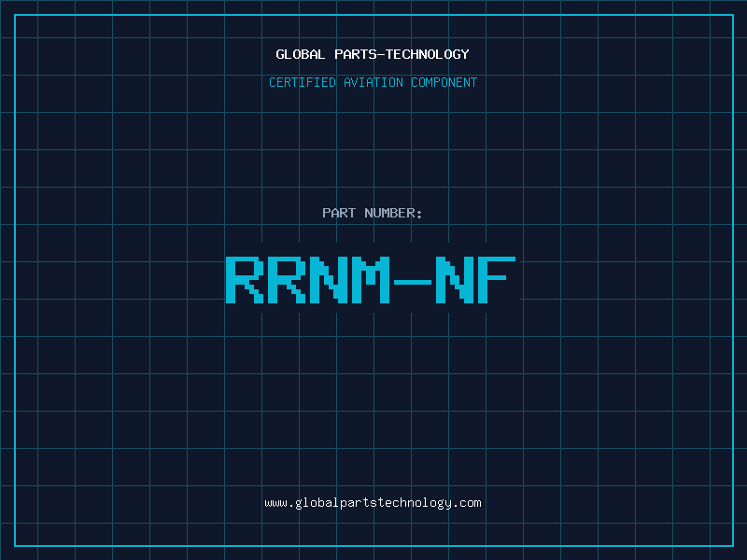Click the PART NUMBER: label

pos(373,213)
